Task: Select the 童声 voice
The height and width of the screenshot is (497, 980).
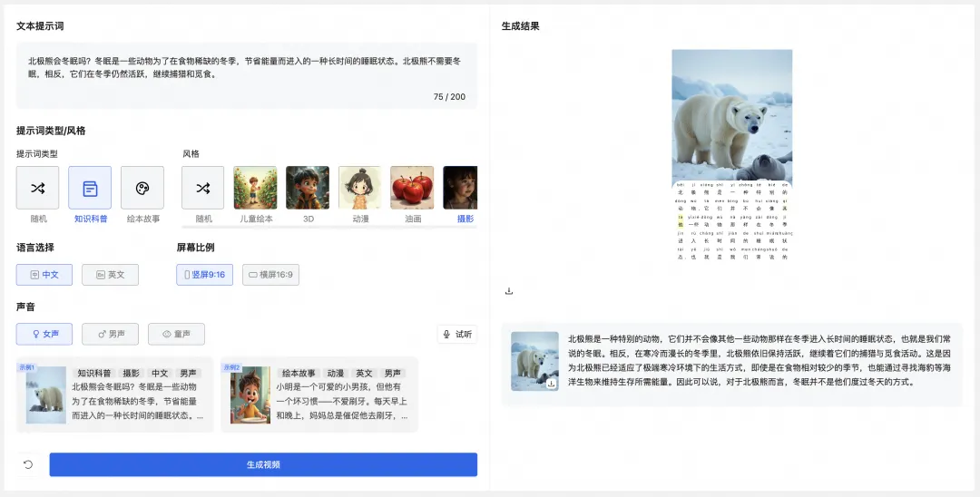Action: pyautogui.click(x=176, y=334)
